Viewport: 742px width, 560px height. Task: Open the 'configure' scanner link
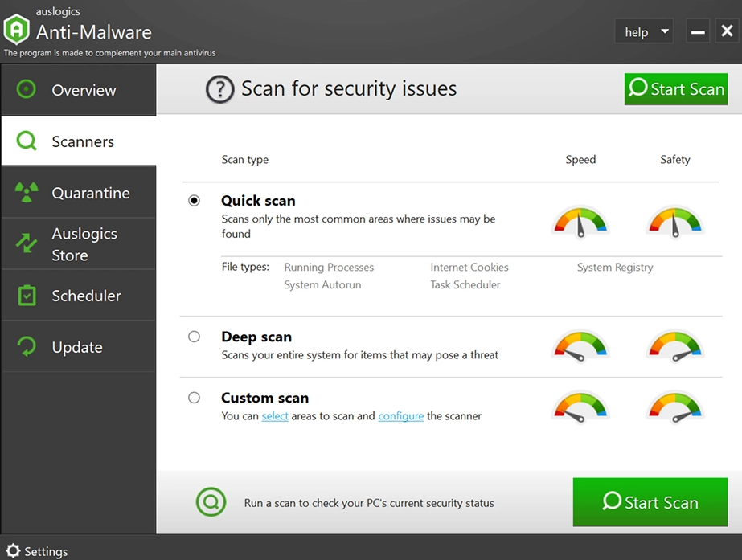coord(400,416)
